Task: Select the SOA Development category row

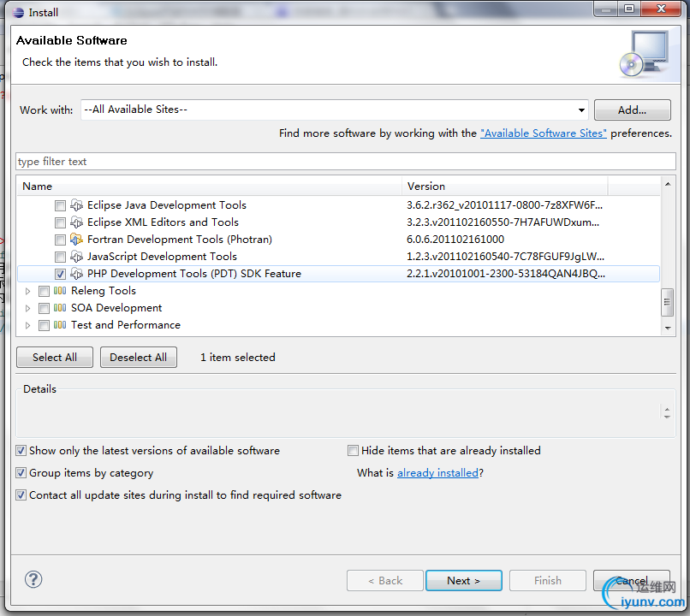Action: [x=338, y=308]
